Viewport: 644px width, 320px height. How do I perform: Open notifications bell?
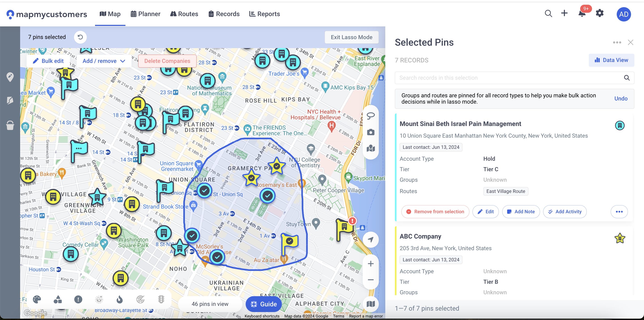click(582, 14)
